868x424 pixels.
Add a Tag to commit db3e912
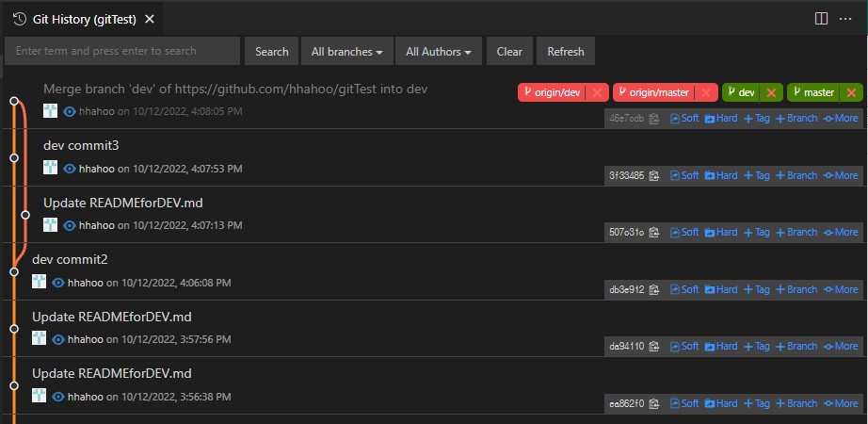(756, 289)
